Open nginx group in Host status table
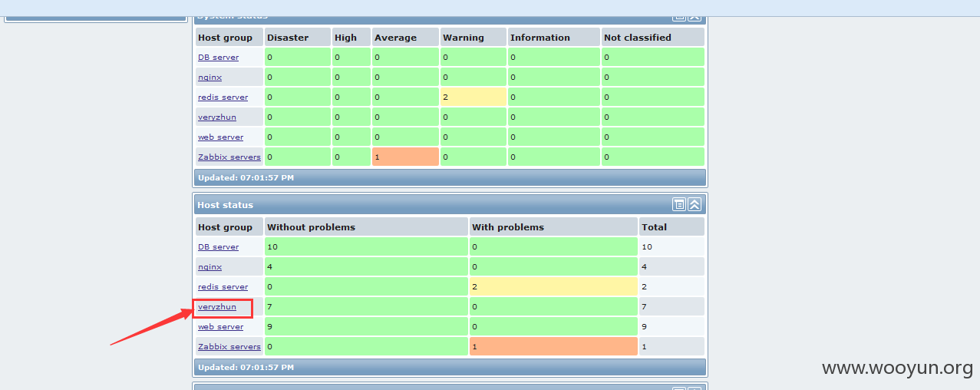Image resolution: width=980 pixels, height=390 pixels. click(210, 267)
